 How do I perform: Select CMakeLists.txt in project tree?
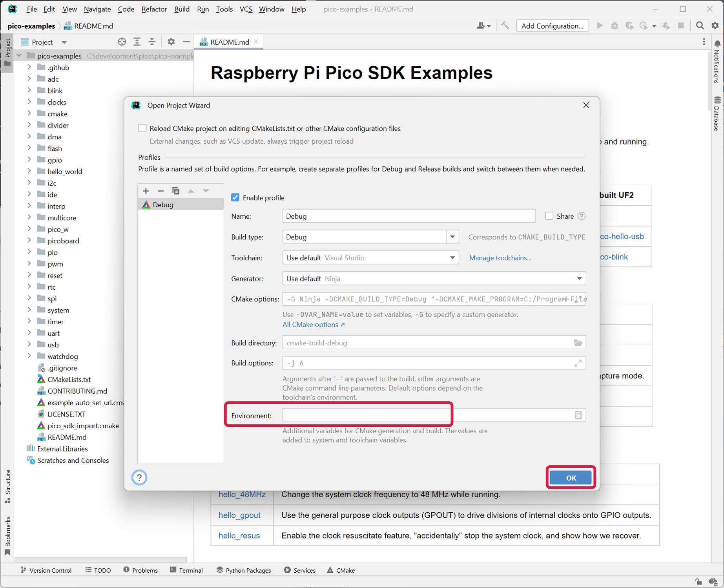pos(69,379)
